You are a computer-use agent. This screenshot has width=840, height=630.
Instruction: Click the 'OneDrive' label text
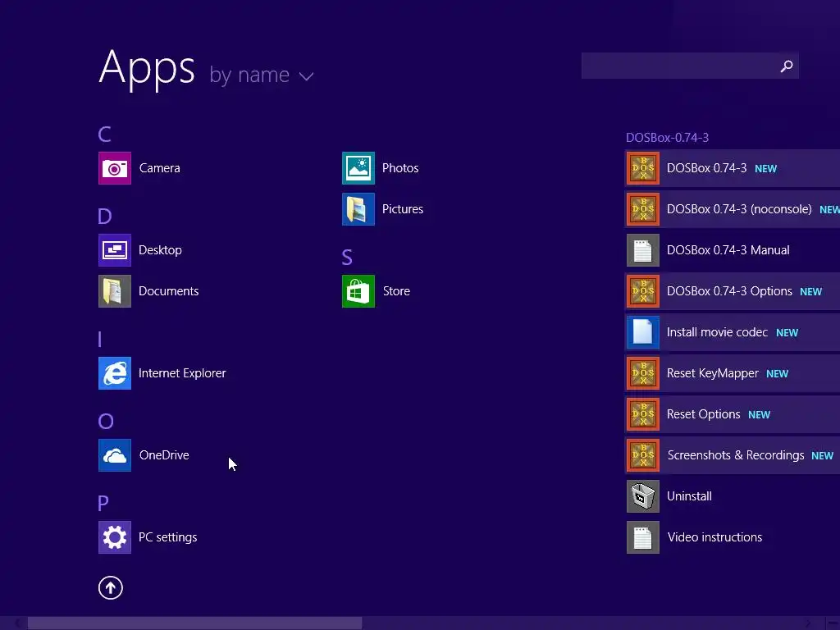coord(164,455)
